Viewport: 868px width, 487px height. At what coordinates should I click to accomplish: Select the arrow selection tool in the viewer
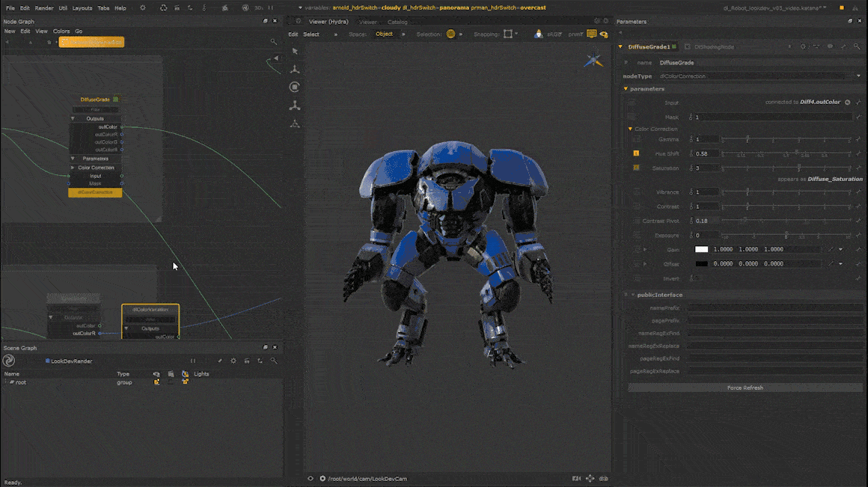click(x=295, y=51)
